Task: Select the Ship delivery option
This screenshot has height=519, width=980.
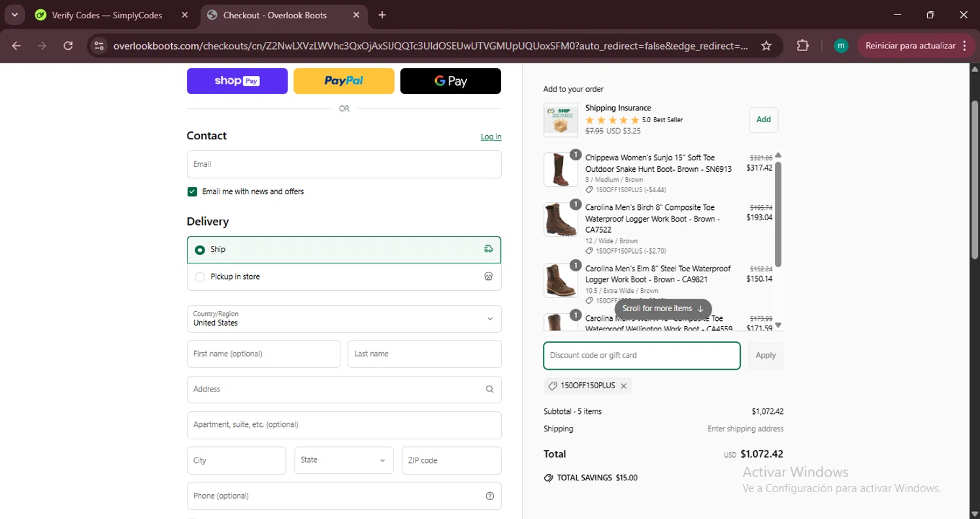Action: (344, 250)
